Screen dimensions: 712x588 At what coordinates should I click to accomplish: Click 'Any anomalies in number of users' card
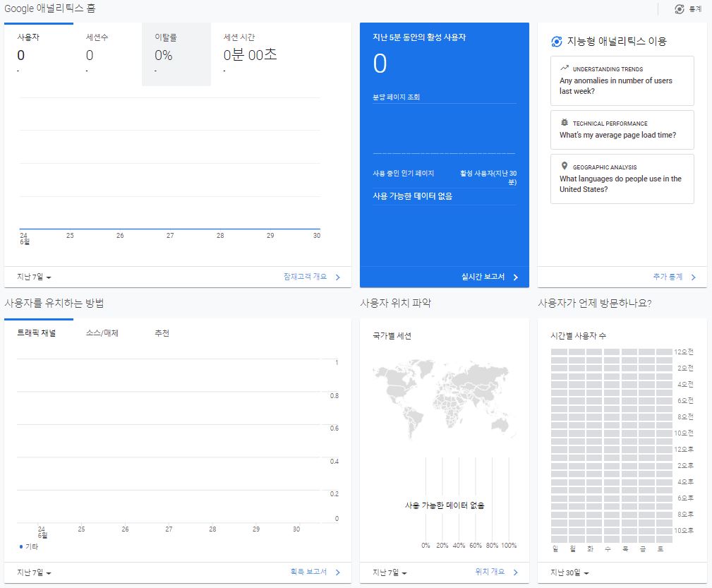(622, 81)
